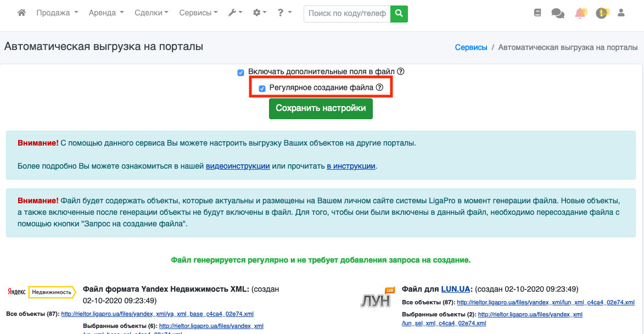Expand the wrench tools dropdown
Screen dimensions: 644x334
tap(235, 13)
